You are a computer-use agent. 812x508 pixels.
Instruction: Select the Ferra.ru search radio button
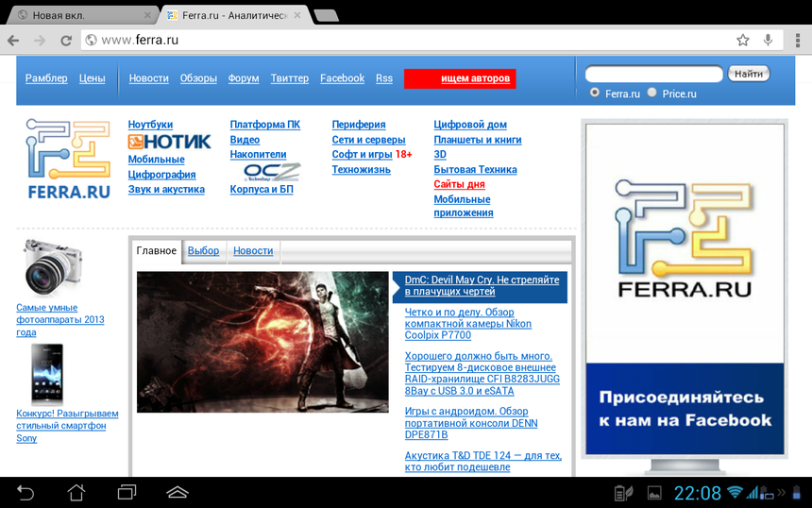click(x=595, y=93)
